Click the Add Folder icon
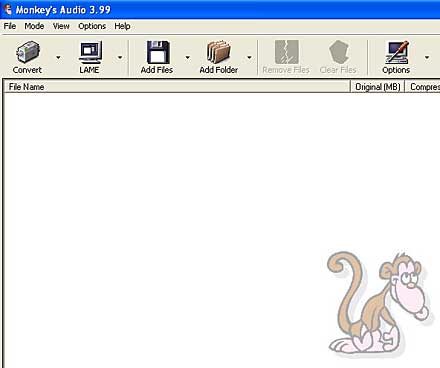The width and height of the screenshot is (440, 368). click(x=219, y=52)
